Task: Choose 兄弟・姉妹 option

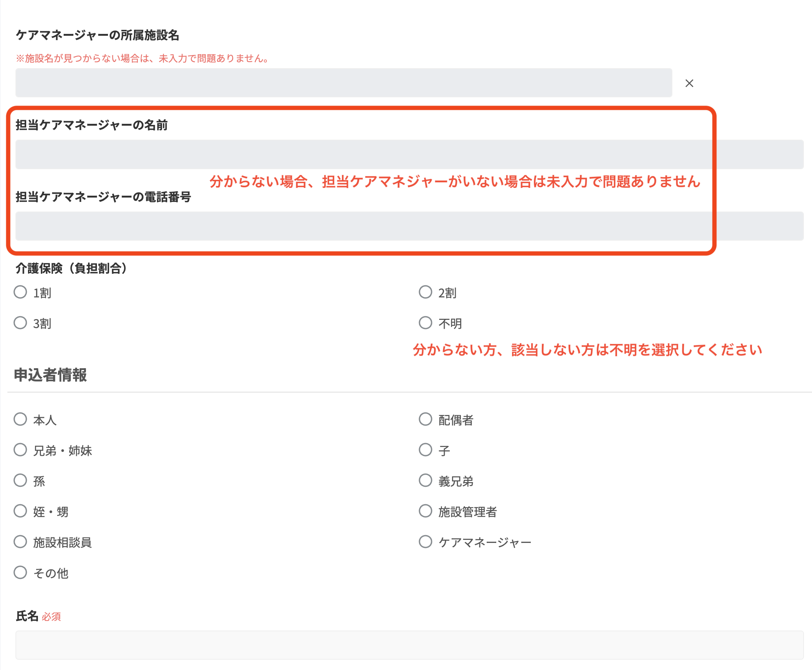Action: tap(20, 450)
